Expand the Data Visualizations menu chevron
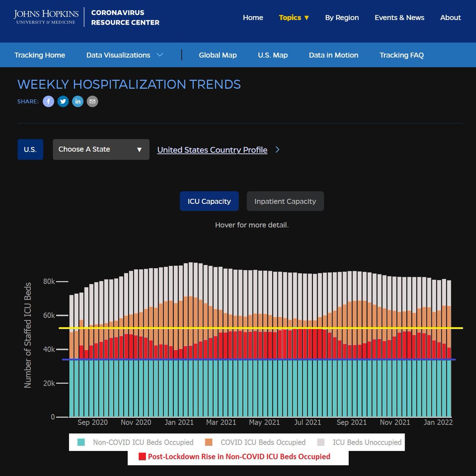The image size is (476, 476). tap(160, 55)
